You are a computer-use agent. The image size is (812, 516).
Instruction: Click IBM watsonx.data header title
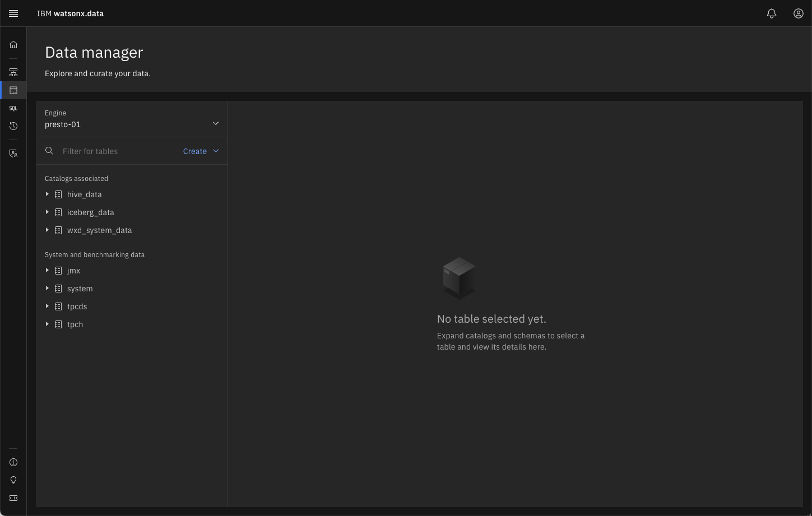[70, 13]
